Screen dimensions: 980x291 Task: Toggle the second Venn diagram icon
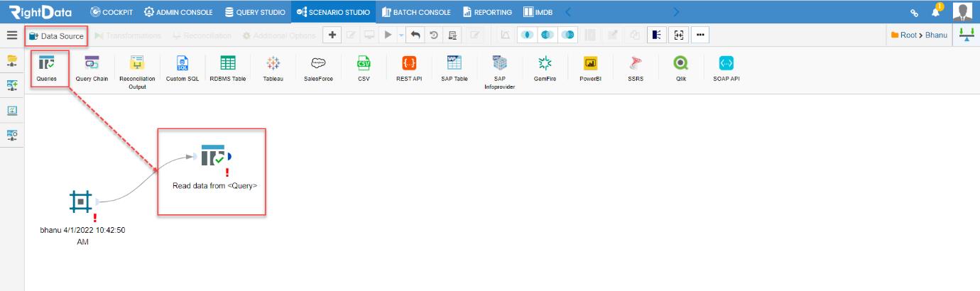[546, 35]
